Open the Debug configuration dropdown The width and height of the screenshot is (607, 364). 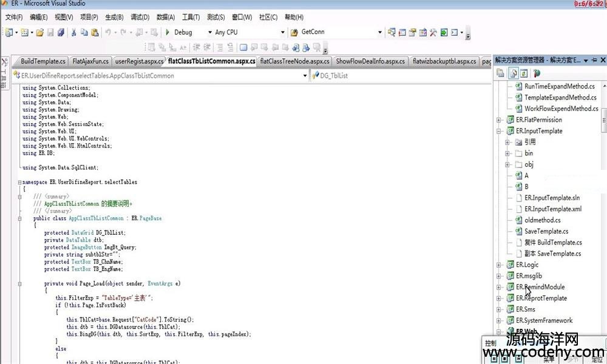click(x=210, y=32)
